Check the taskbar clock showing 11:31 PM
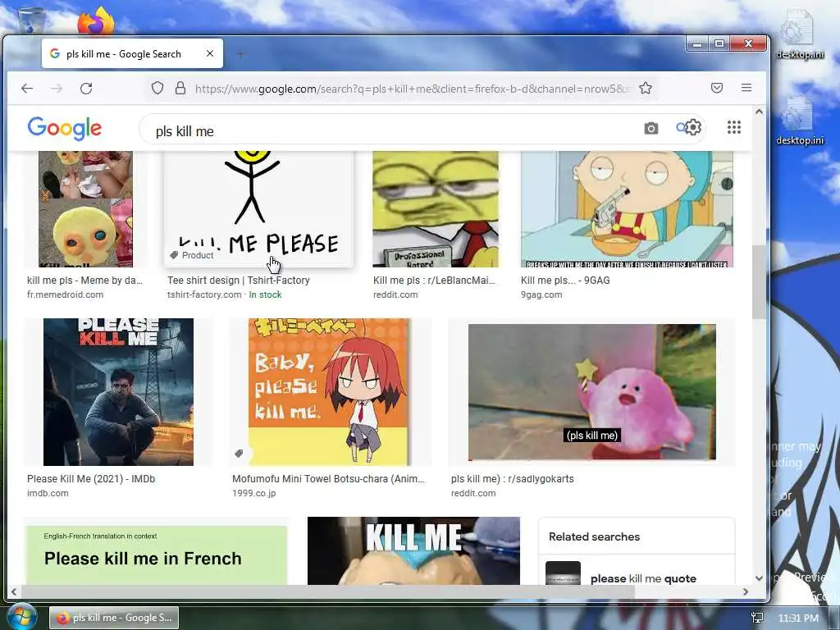This screenshot has width=840, height=630. click(798, 619)
